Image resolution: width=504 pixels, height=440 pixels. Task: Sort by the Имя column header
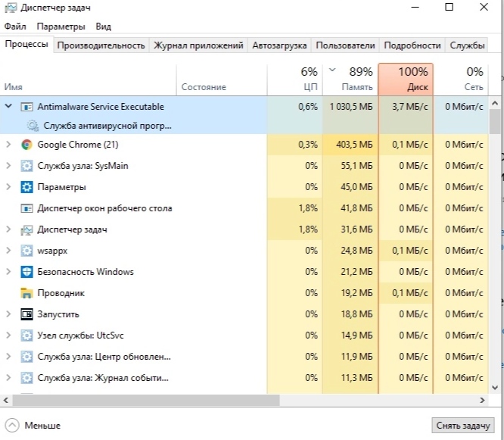(x=88, y=80)
